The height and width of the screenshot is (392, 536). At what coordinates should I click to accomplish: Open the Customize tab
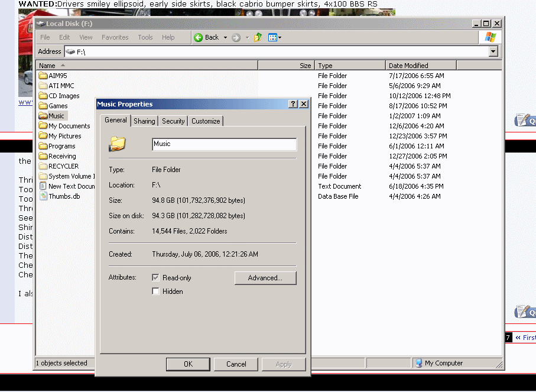pos(206,121)
